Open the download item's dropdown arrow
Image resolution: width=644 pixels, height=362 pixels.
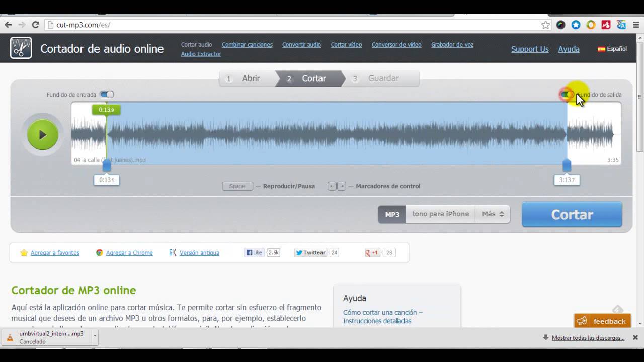[94, 337]
